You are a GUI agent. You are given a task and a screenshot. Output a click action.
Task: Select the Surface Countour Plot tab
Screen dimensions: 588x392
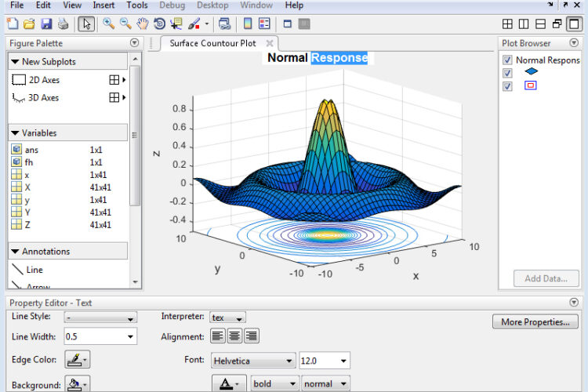tap(212, 43)
